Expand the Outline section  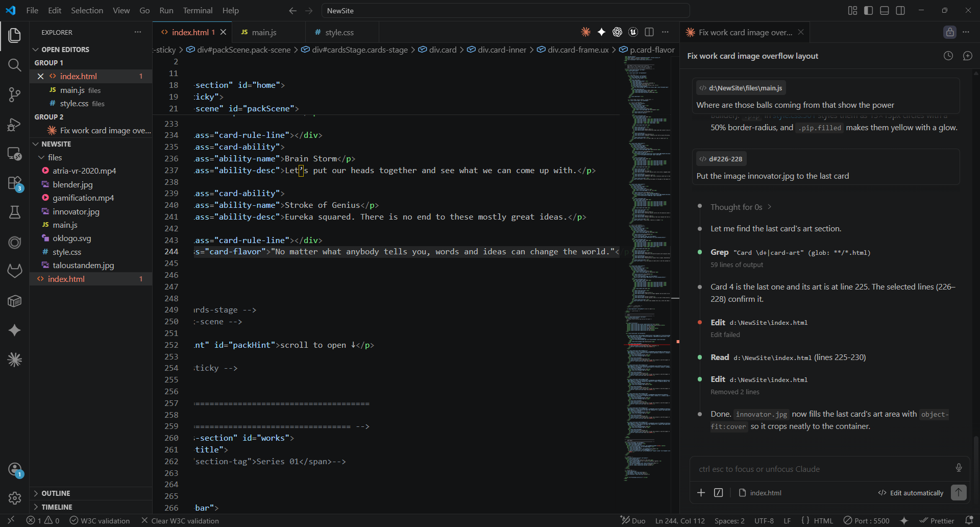click(91, 493)
